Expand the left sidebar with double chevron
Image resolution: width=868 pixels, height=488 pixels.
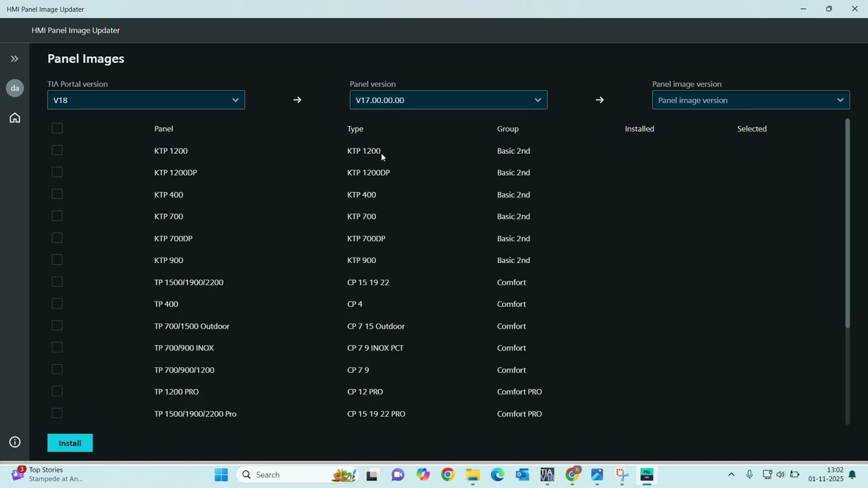coord(14,59)
